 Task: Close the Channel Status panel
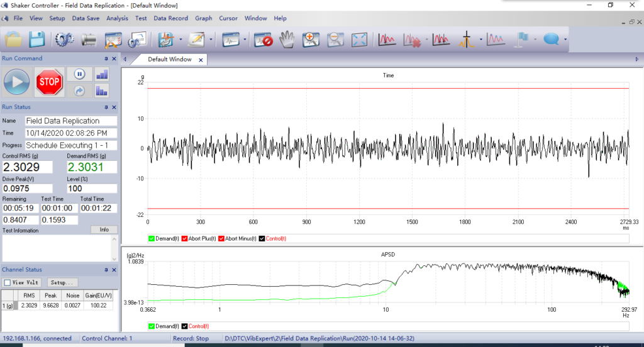(x=114, y=270)
